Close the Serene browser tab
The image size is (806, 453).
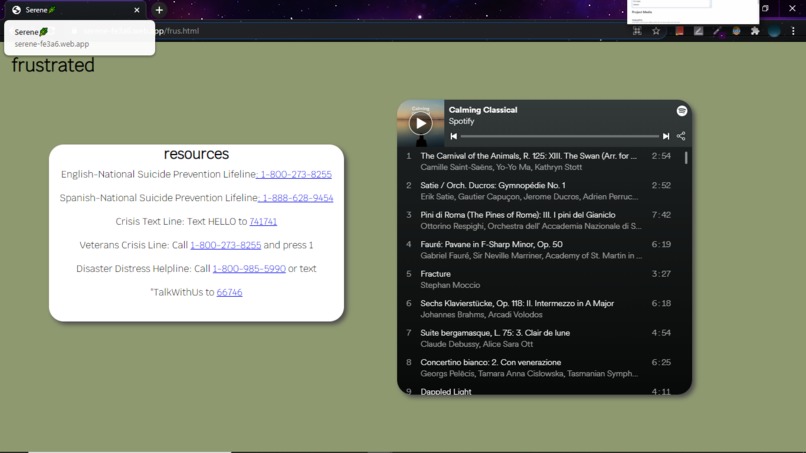click(137, 10)
